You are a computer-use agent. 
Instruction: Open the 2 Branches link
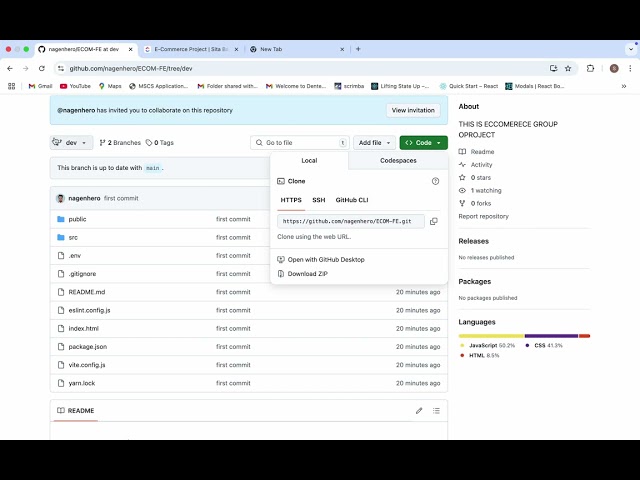(120, 142)
